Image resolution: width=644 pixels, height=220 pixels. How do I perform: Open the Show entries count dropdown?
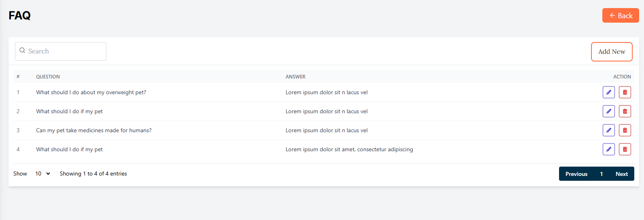pos(42,173)
